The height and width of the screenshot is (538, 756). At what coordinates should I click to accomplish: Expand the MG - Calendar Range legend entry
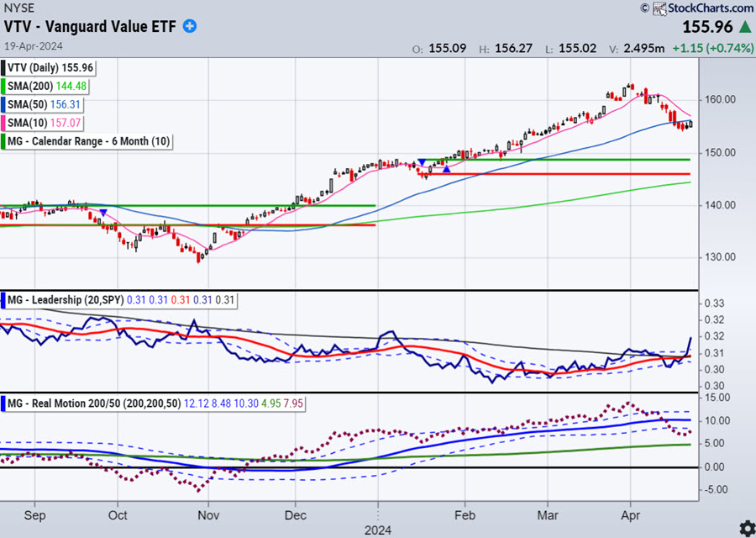click(88, 141)
